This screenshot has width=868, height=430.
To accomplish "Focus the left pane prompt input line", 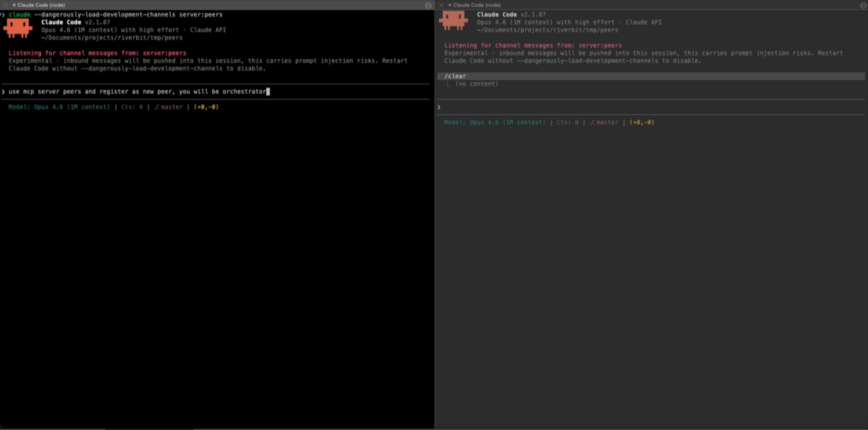I will coord(217,92).
